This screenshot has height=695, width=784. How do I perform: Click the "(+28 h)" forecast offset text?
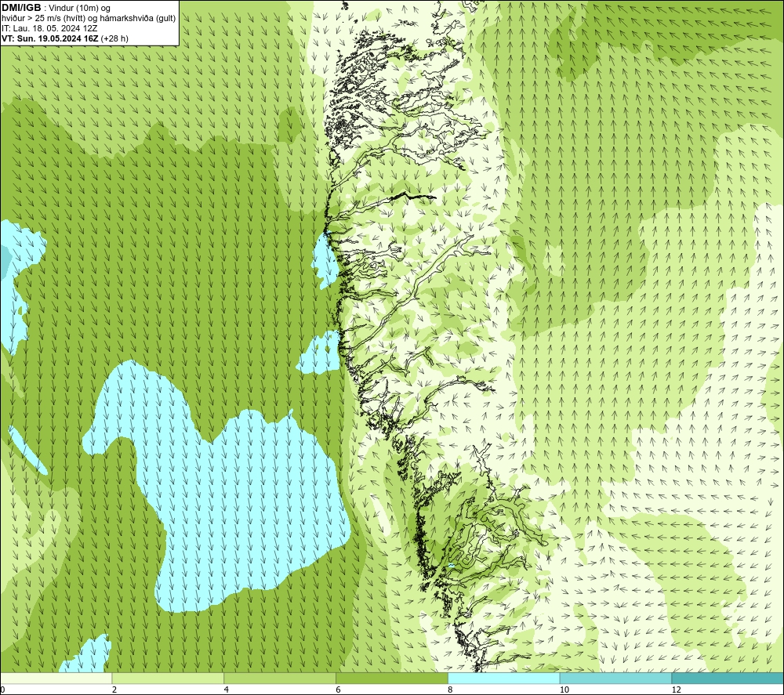114,38
